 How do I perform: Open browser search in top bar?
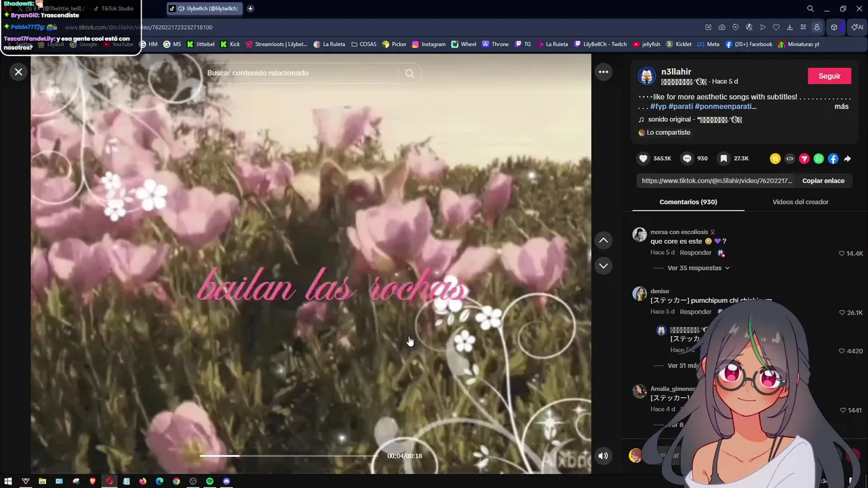coord(810,9)
